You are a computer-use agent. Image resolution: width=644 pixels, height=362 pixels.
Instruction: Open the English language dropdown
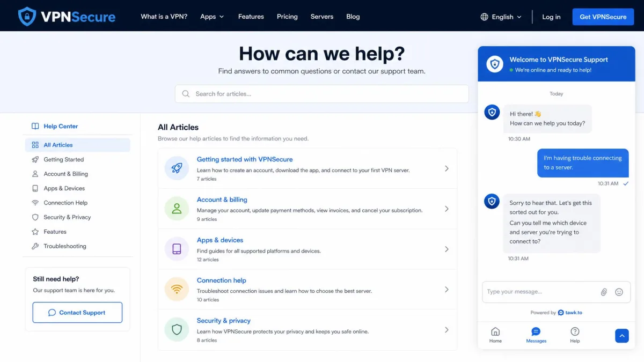501,17
